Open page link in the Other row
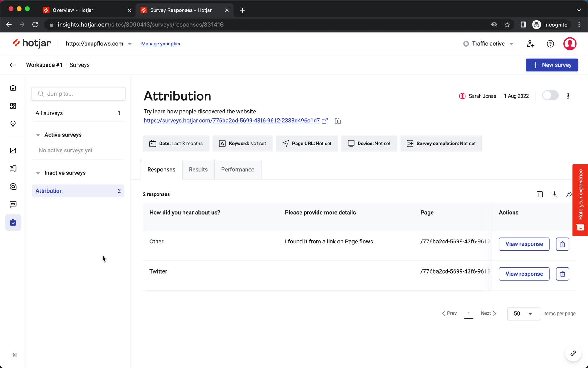This screenshot has width=588, height=368. 455,242
